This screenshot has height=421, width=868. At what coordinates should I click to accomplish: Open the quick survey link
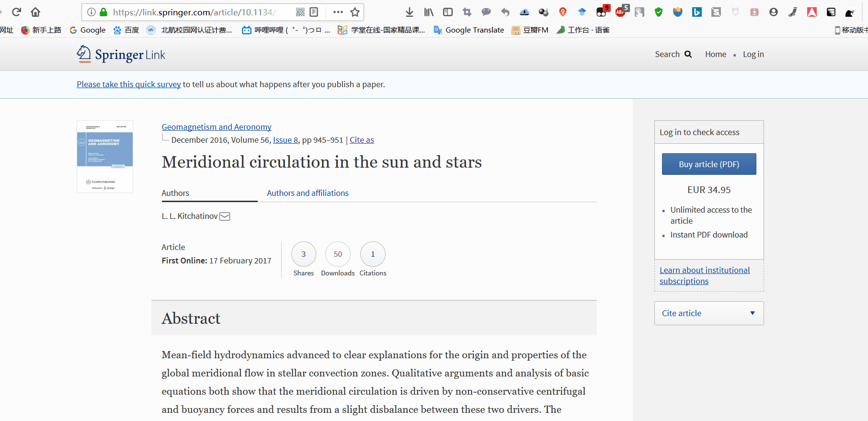[x=129, y=84]
